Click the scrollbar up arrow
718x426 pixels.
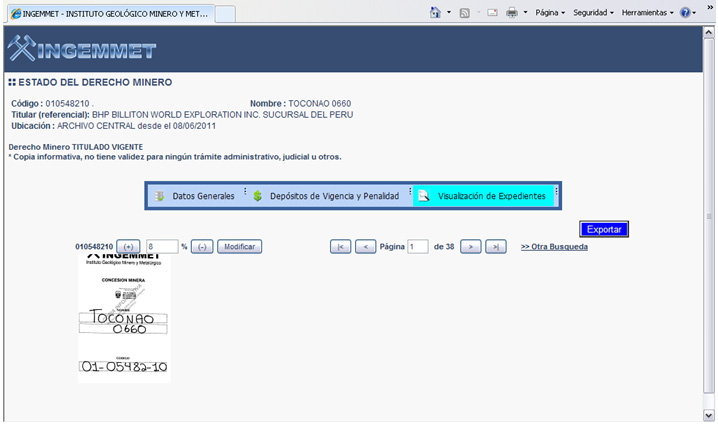708,32
